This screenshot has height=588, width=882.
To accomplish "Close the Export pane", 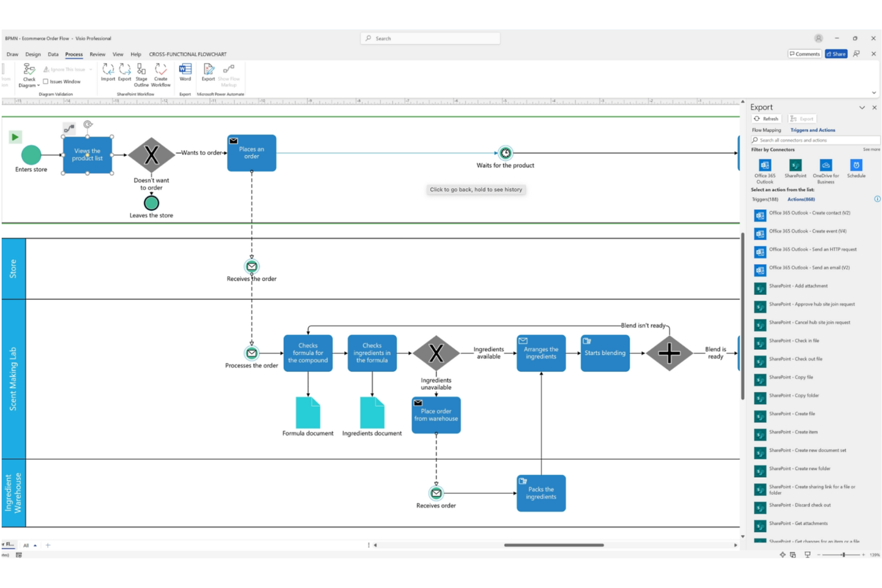I will (874, 108).
